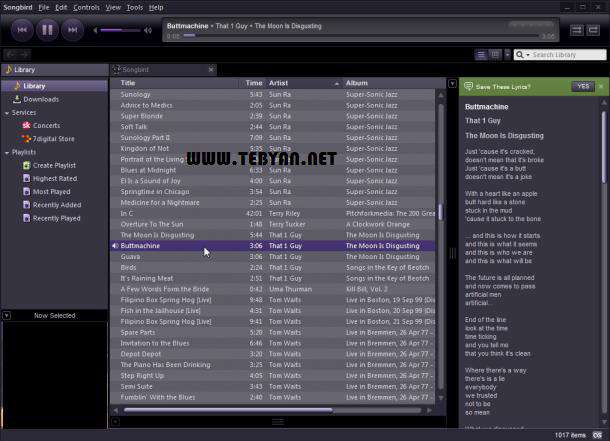Viewport: 610px width, 441px height.
Task: Open Downloads in the sidebar
Action: [41, 99]
